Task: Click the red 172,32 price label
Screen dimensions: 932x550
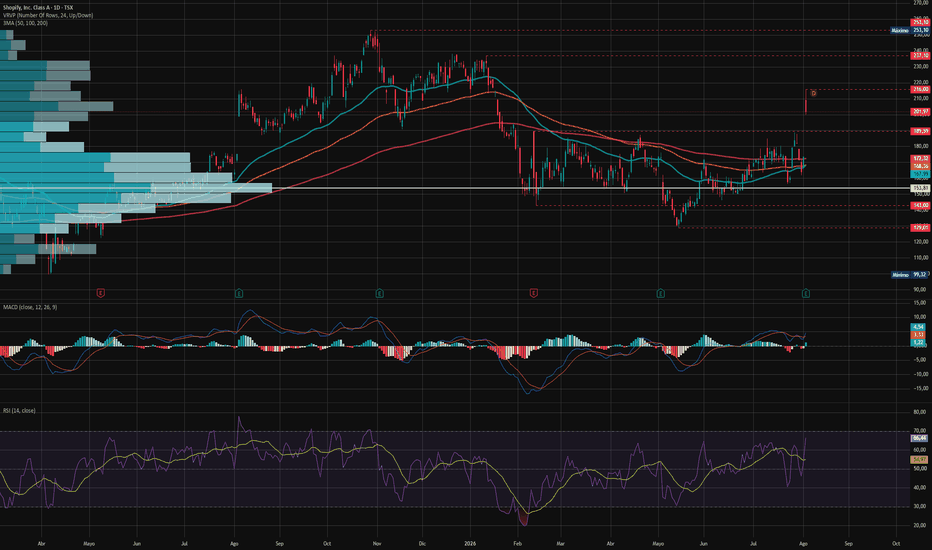Action: (x=920, y=159)
